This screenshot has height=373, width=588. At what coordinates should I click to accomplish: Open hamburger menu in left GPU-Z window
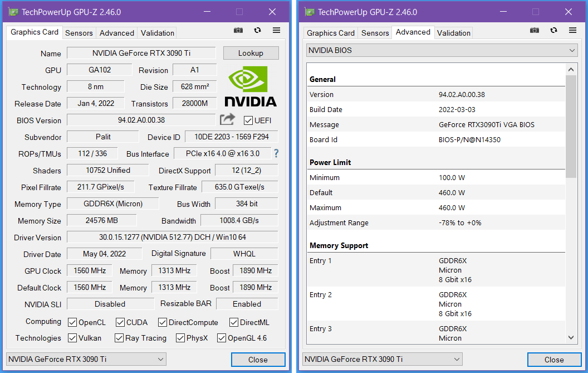[x=276, y=31]
